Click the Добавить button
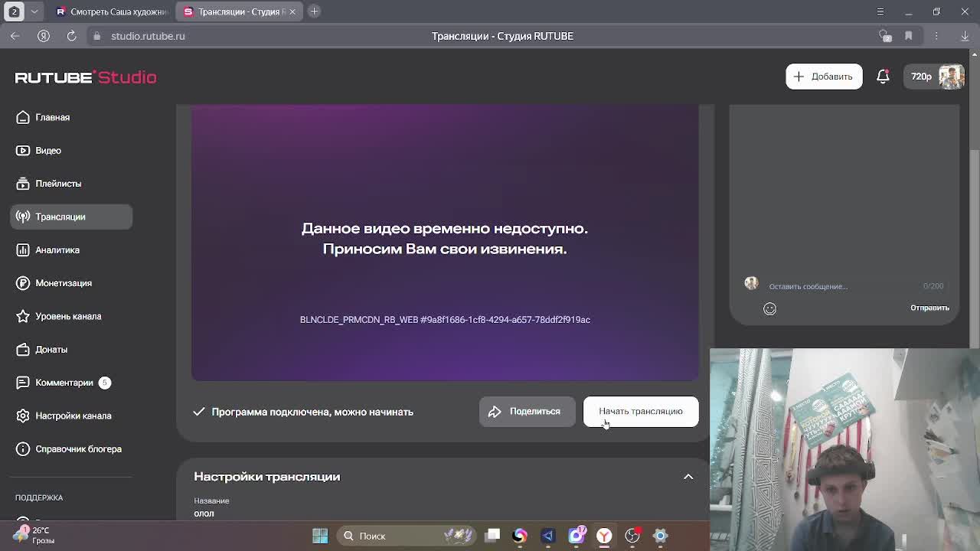Image resolution: width=980 pixels, height=551 pixels. (824, 77)
